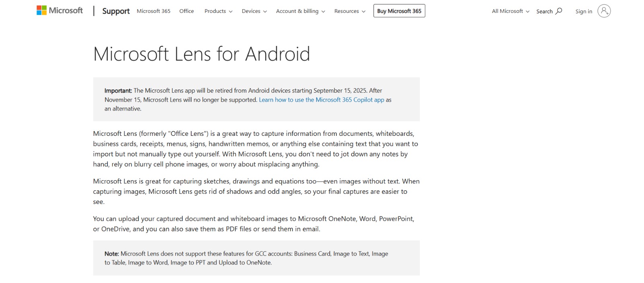Open the Office nav link
This screenshot has width=644, height=283.
point(186,11)
